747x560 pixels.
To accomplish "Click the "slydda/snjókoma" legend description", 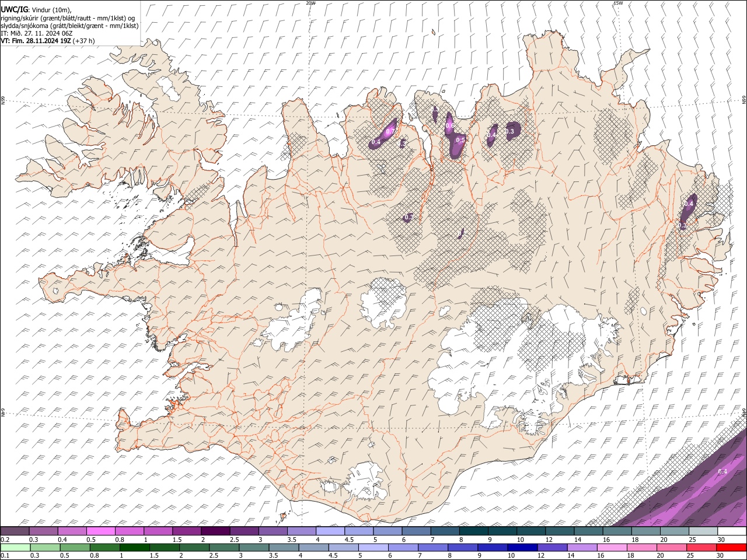I will pos(24,26).
